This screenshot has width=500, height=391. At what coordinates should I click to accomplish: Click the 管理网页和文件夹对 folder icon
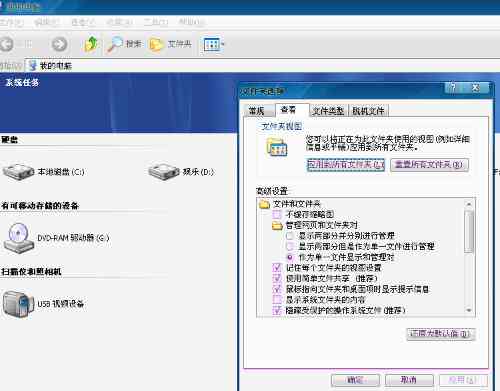tap(277, 225)
